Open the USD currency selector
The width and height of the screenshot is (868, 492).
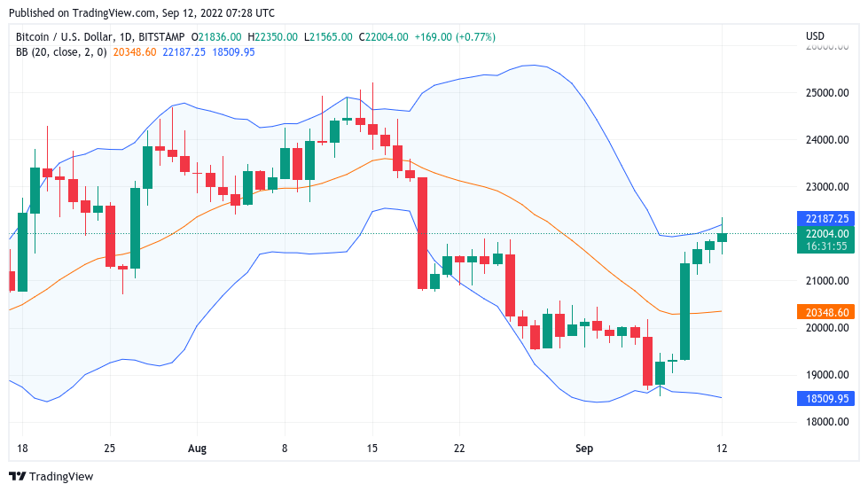tap(815, 36)
